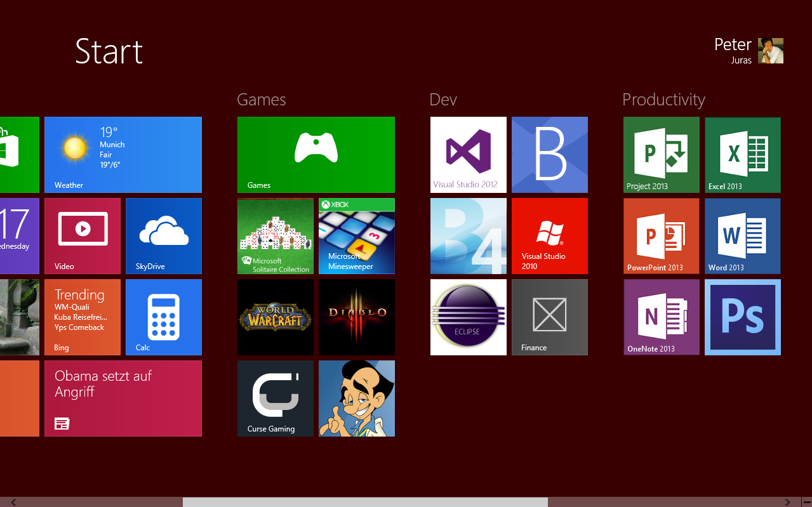
Task: Launch the green Xbox Games tile
Action: (316, 155)
